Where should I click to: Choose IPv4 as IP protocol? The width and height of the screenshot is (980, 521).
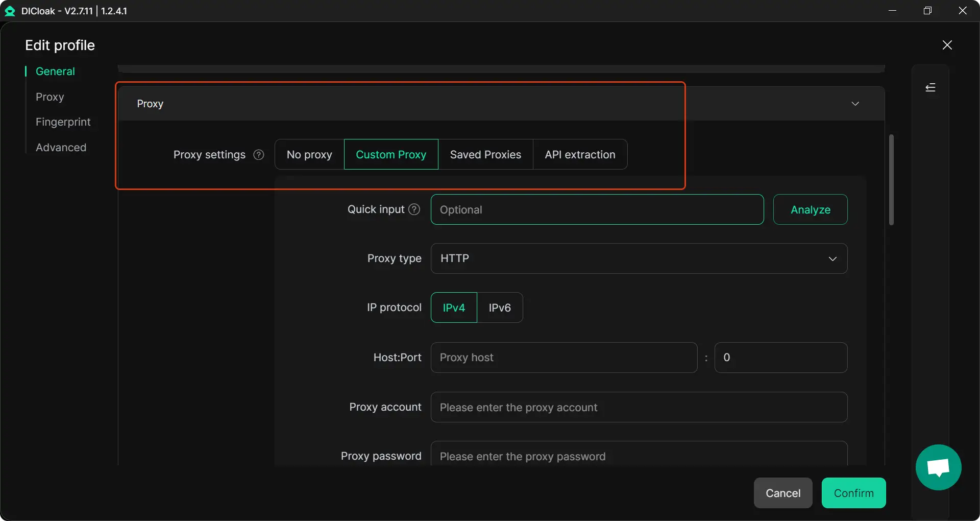pyautogui.click(x=454, y=307)
